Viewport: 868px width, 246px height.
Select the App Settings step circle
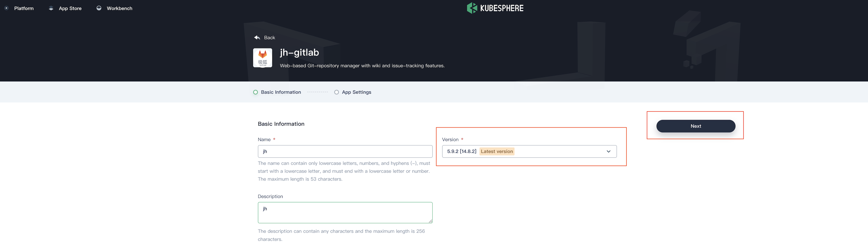tap(336, 92)
